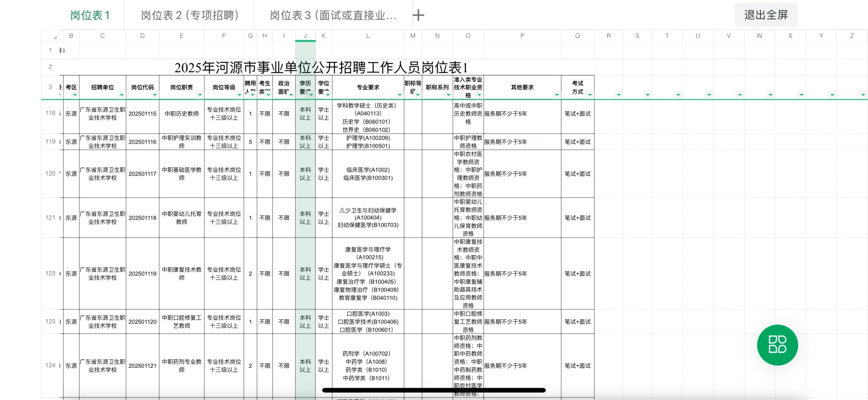868x400 pixels.
Task: Switch to 岗位表1 sheet tab
Action: (90, 15)
